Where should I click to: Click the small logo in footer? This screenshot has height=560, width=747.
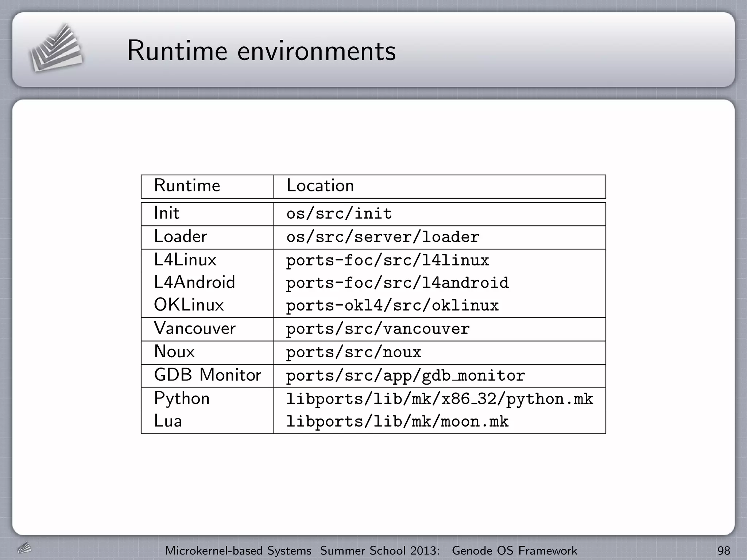point(24,548)
